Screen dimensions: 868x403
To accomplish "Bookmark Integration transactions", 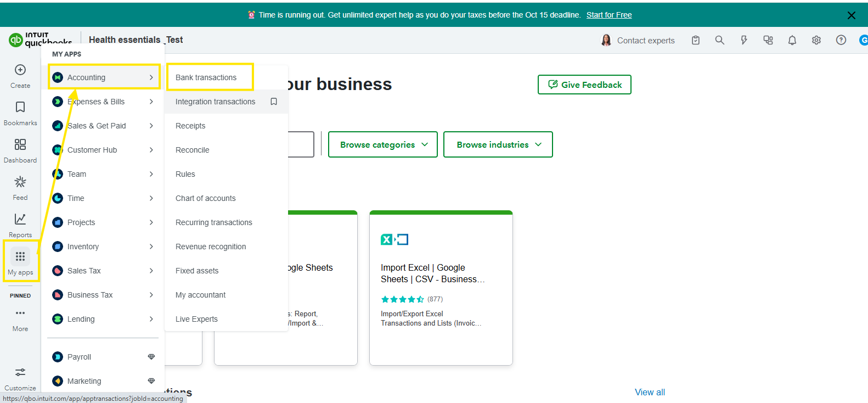I will (x=274, y=102).
